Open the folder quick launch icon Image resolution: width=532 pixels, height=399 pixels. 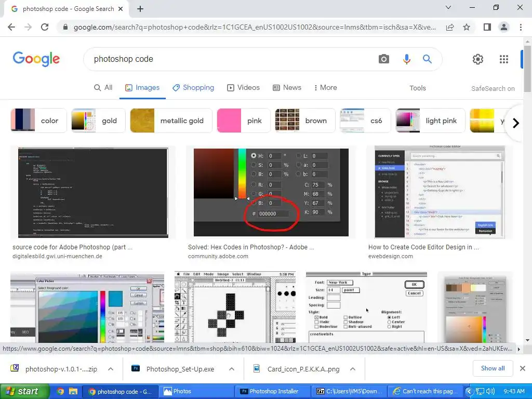(73, 392)
